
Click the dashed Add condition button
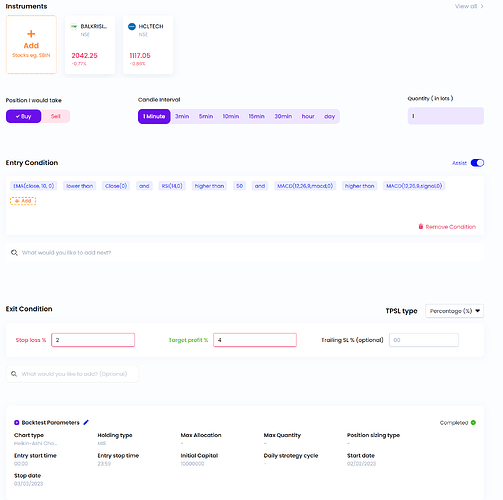coord(23,201)
